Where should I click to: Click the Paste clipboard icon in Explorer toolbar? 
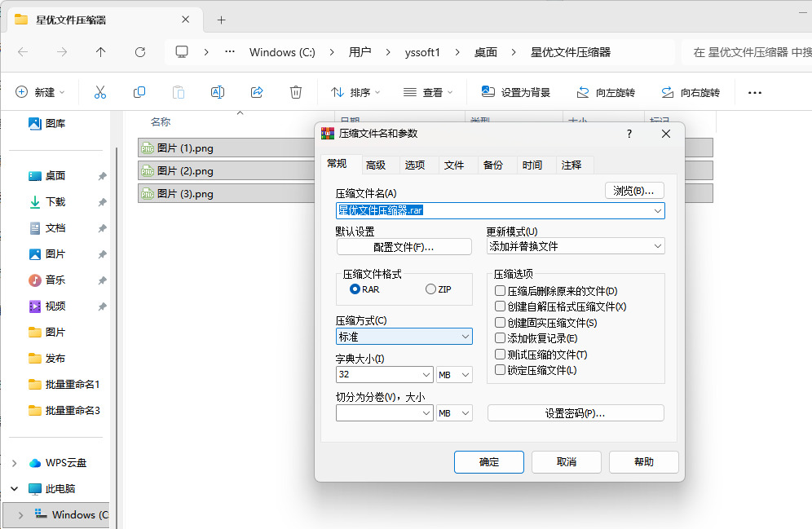179,92
